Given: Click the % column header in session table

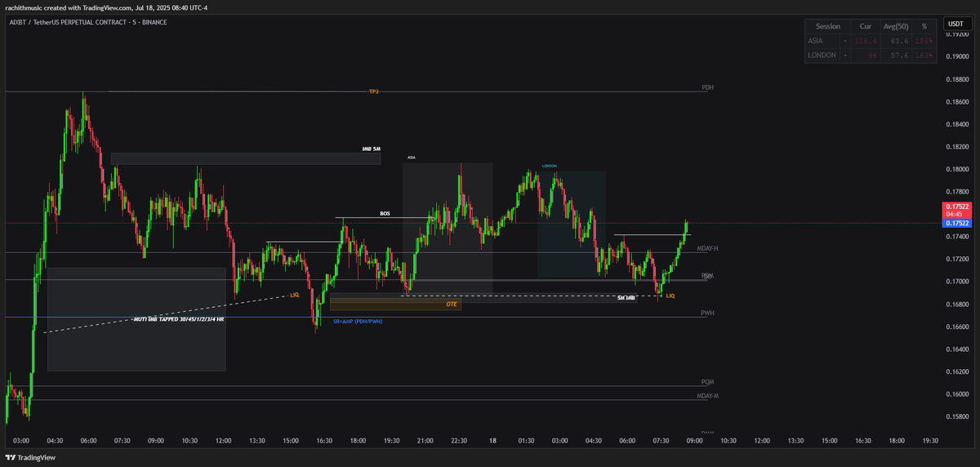Looking at the screenshot, I should [x=925, y=26].
